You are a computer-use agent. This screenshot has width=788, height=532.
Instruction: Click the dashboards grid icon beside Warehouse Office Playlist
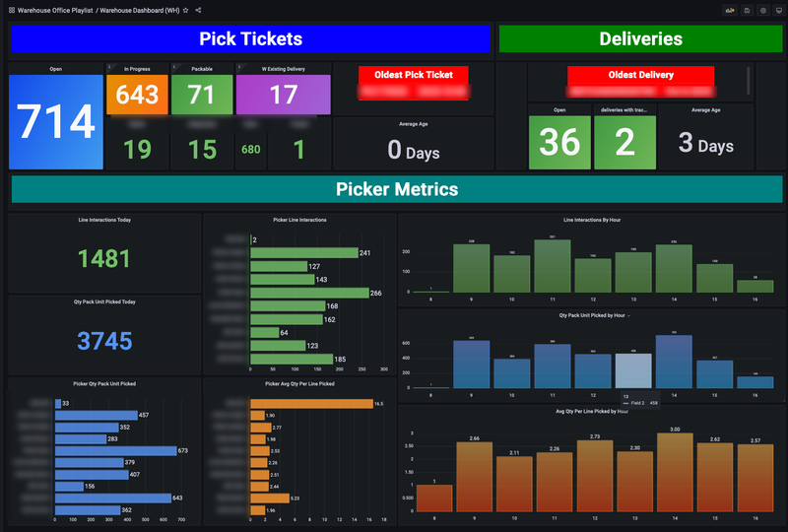[12, 10]
